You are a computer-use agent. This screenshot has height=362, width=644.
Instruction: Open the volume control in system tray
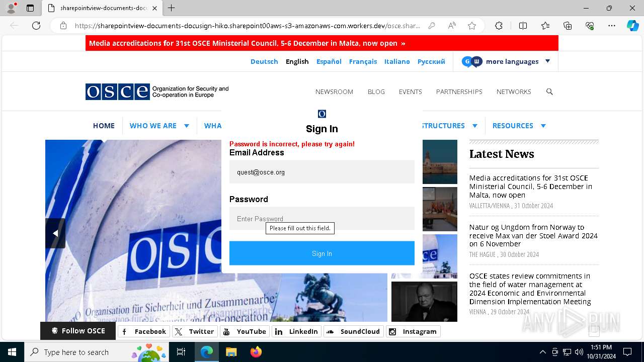coord(579,352)
